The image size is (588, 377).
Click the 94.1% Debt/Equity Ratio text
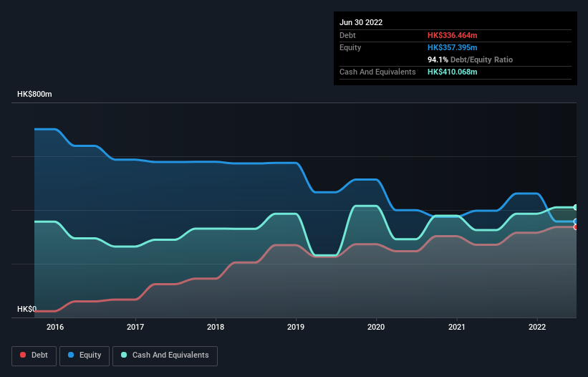(471, 59)
